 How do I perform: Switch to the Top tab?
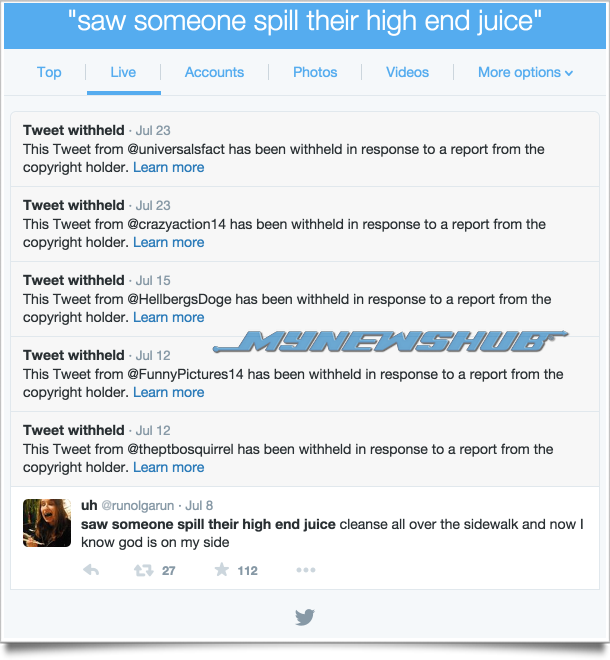coord(49,72)
